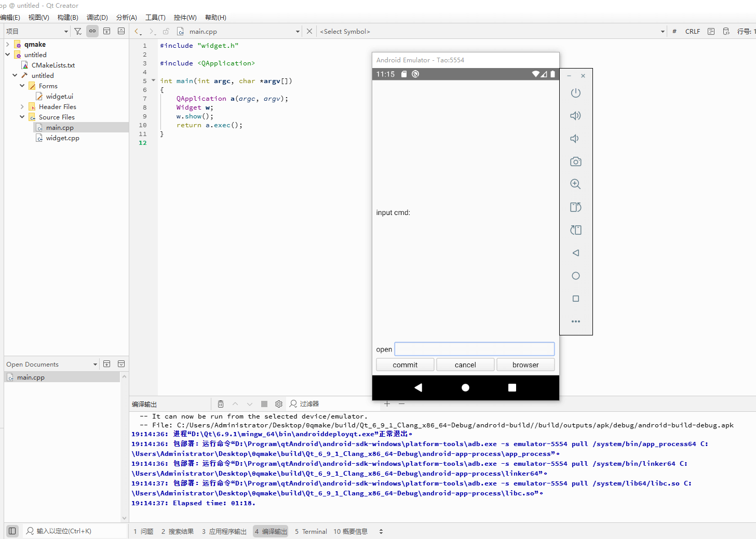Toggle synchronize with editor link icon
This screenshot has width=756, height=539.
pos(92,31)
